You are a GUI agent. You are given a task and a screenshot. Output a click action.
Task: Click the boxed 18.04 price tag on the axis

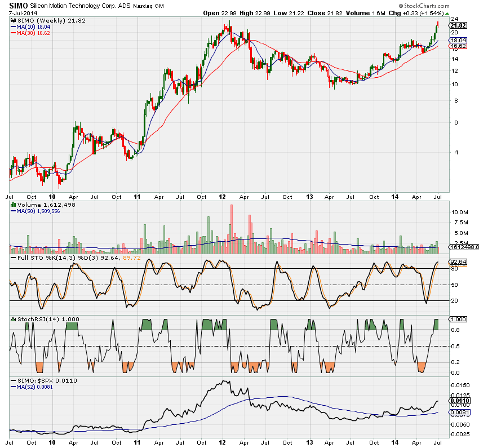tap(458, 41)
